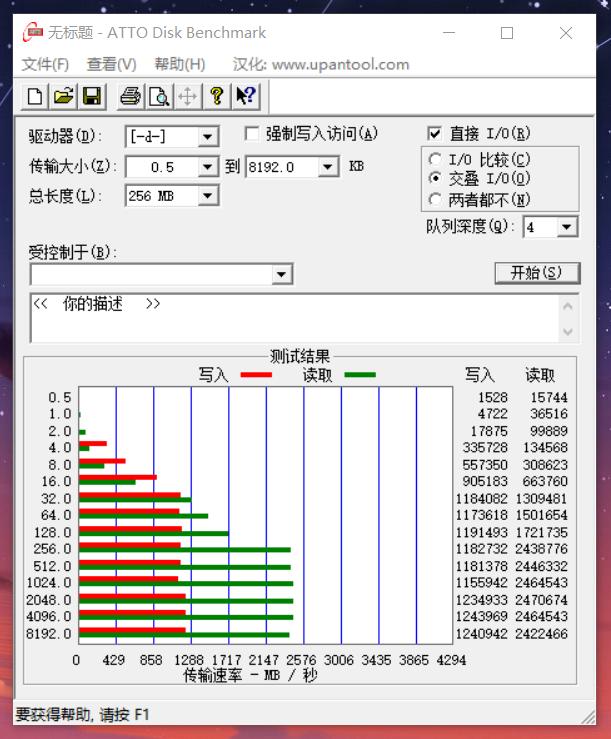Click the New file toolbar icon

tap(35, 97)
